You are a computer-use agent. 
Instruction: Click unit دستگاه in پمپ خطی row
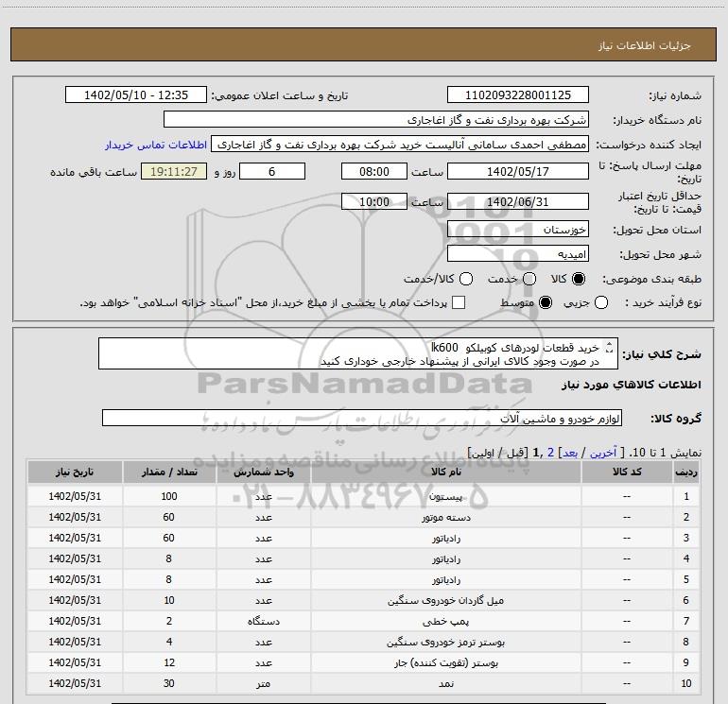[x=263, y=621]
